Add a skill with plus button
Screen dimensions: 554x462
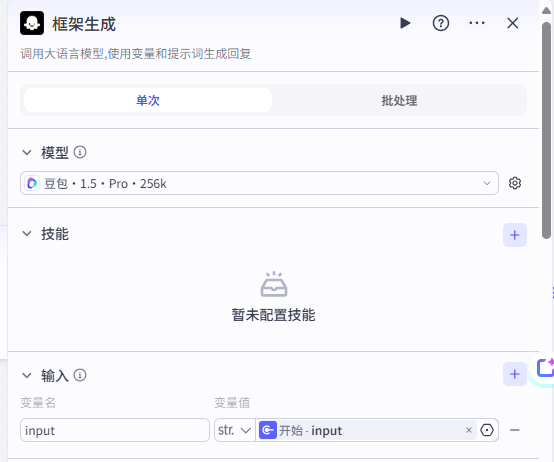point(515,235)
